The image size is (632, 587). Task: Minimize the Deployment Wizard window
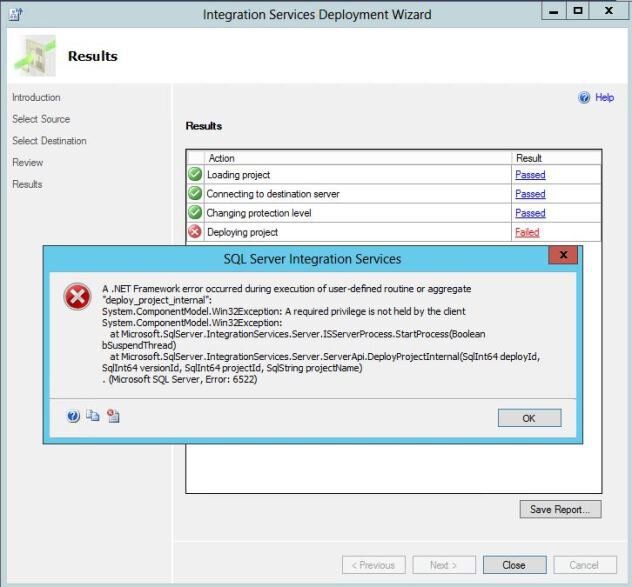click(x=553, y=11)
